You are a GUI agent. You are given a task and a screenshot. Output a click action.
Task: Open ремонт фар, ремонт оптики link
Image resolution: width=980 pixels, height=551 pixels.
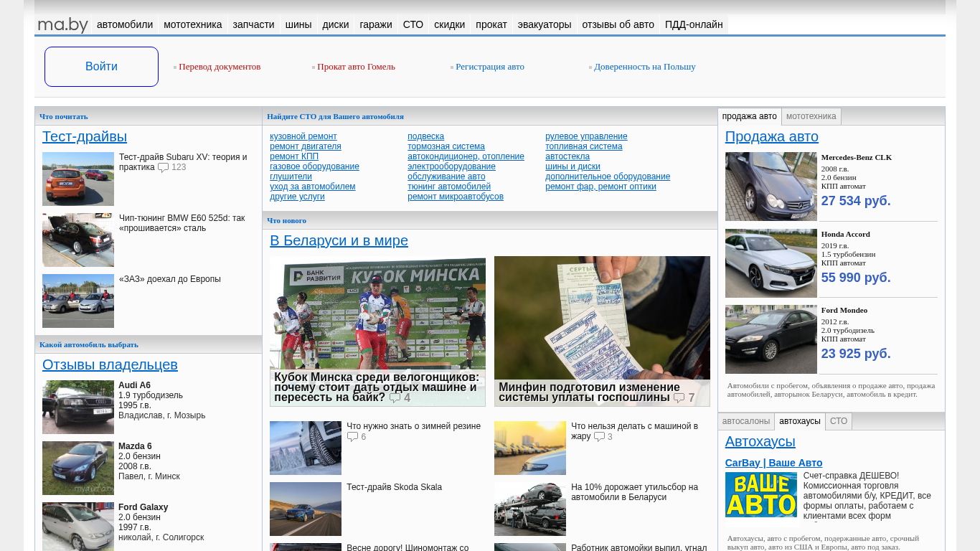click(600, 187)
